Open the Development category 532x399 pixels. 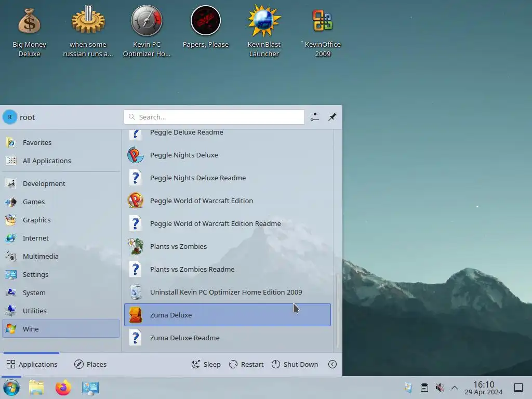pos(61,183)
